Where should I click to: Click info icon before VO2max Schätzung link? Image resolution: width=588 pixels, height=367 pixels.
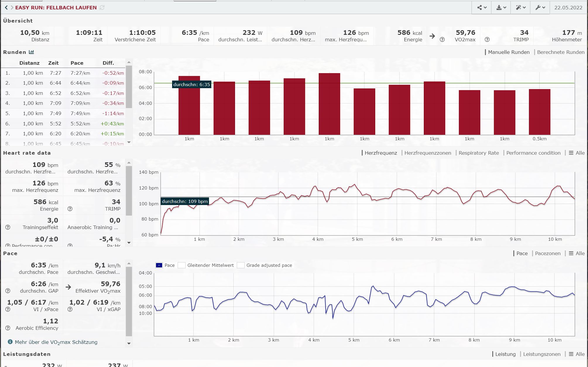coord(10,342)
